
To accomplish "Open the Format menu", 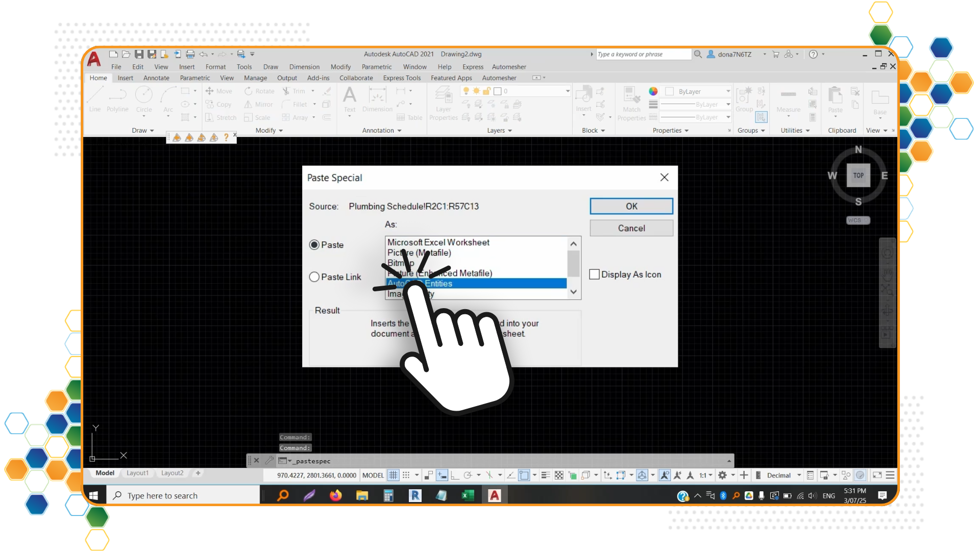I will pyautogui.click(x=215, y=67).
